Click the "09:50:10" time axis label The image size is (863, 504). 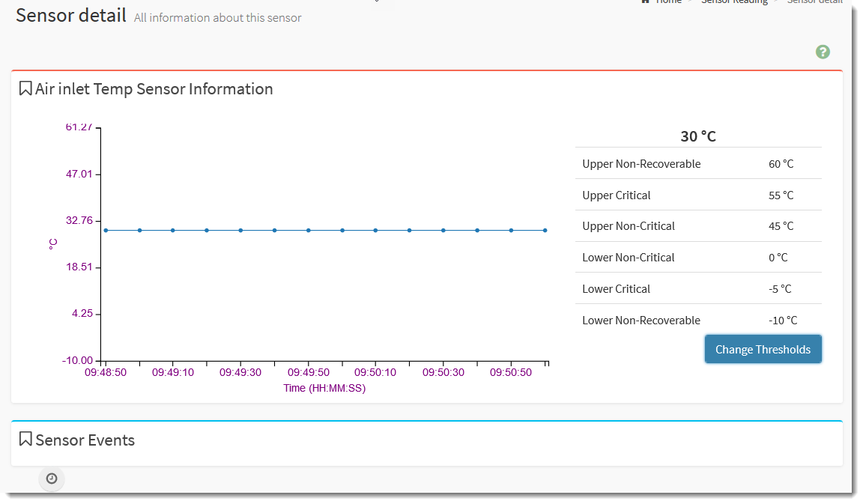click(375, 372)
